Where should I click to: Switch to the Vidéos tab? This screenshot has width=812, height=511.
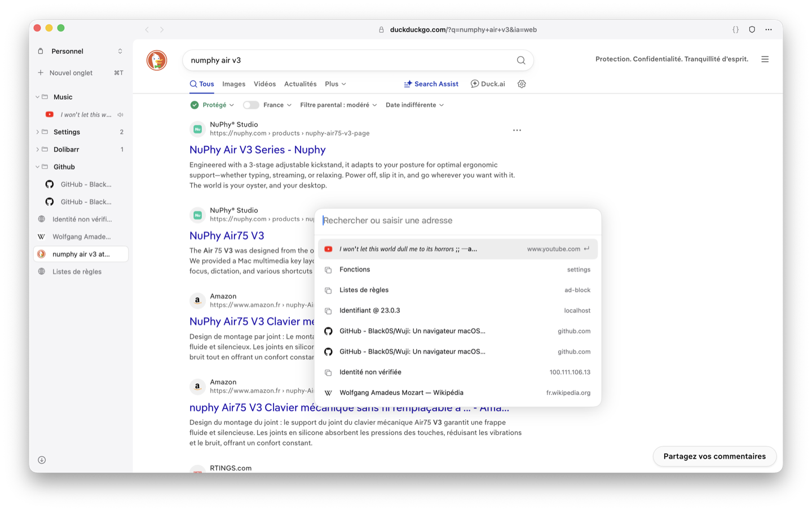pos(265,84)
